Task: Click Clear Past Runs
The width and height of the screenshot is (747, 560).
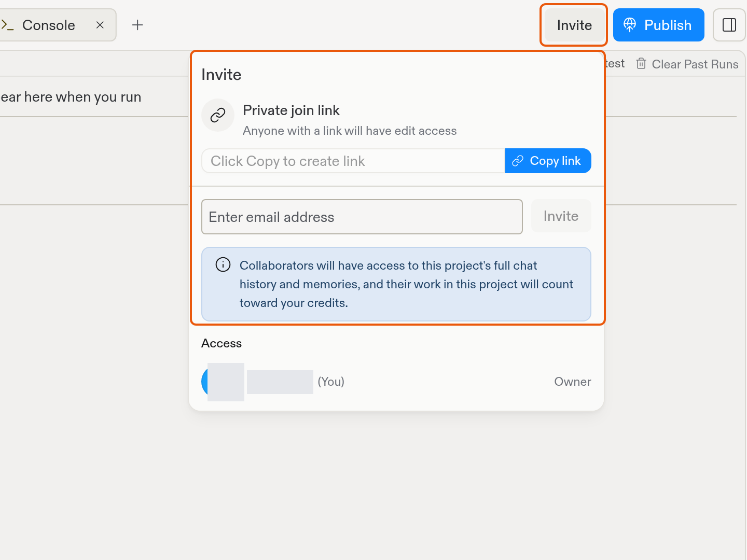Action: click(687, 64)
